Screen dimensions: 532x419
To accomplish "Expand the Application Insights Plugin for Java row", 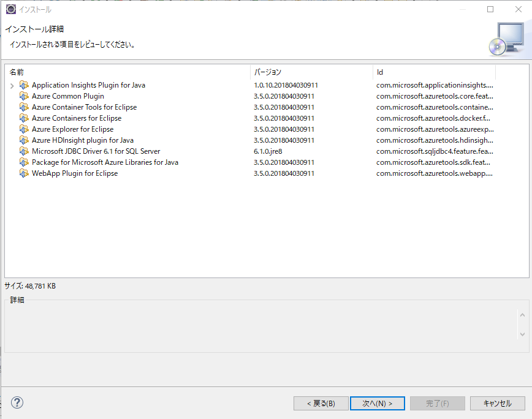I will [12, 86].
